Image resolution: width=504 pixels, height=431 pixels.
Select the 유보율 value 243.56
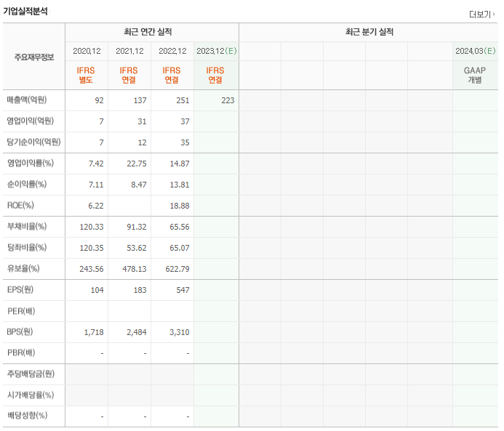click(92, 269)
